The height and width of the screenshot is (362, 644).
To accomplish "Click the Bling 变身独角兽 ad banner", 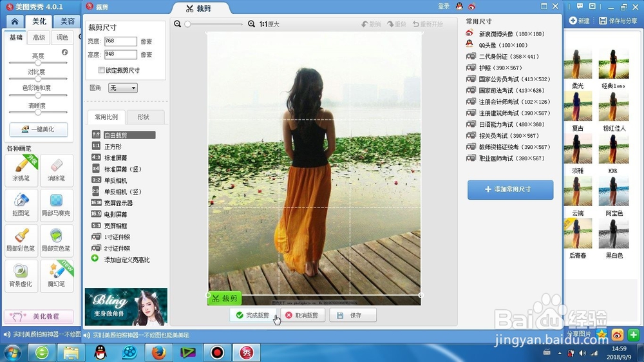I will point(126,307).
